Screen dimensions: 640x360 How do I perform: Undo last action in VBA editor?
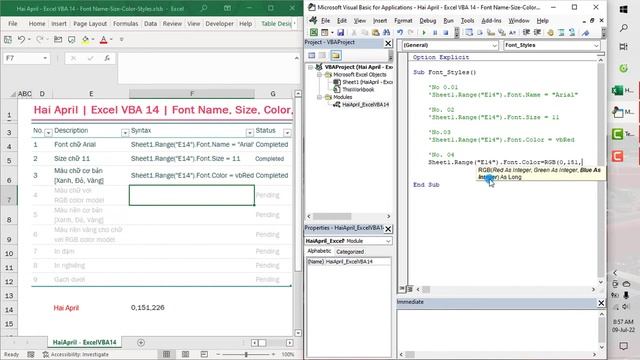pos(400,33)
